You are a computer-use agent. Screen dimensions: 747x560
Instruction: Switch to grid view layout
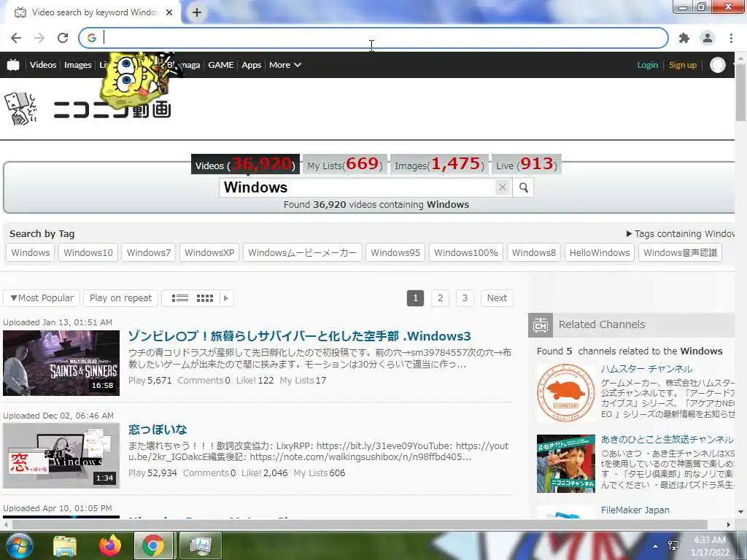click(205, 298)
